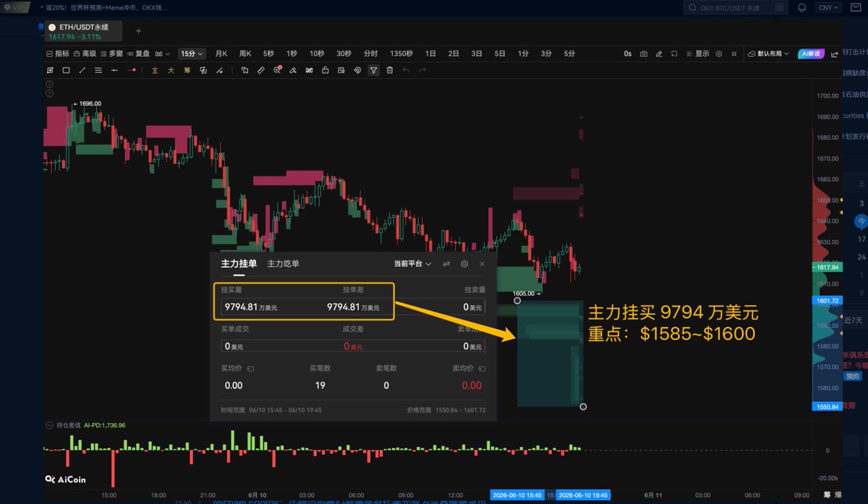Select the trend line drawing tool

click(x=82, y=70)
